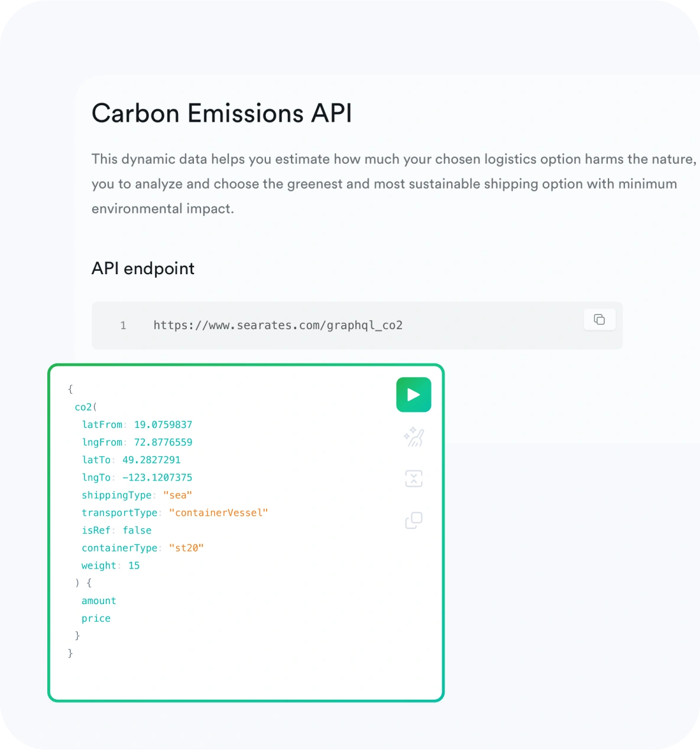
Task: Click the amount field in query
Action: point(99,601)
